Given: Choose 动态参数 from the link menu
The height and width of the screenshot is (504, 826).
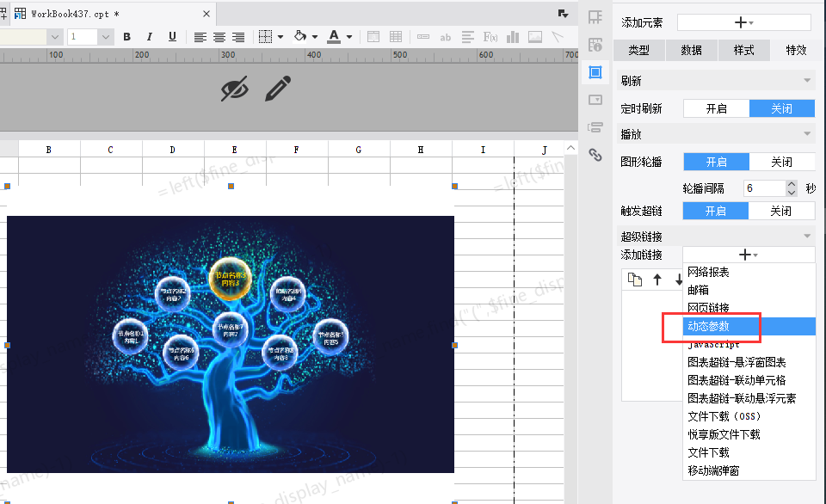Looking at the screenshot, I should (x=749, y=327).
